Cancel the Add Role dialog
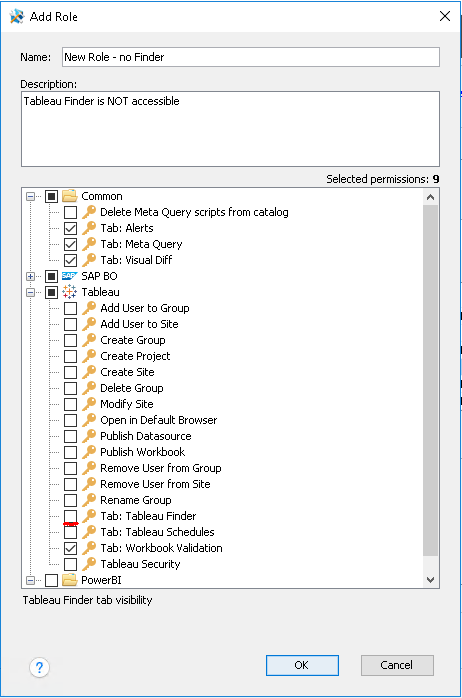This screenshot has height=698, width=462. click(x=397, y=665)
